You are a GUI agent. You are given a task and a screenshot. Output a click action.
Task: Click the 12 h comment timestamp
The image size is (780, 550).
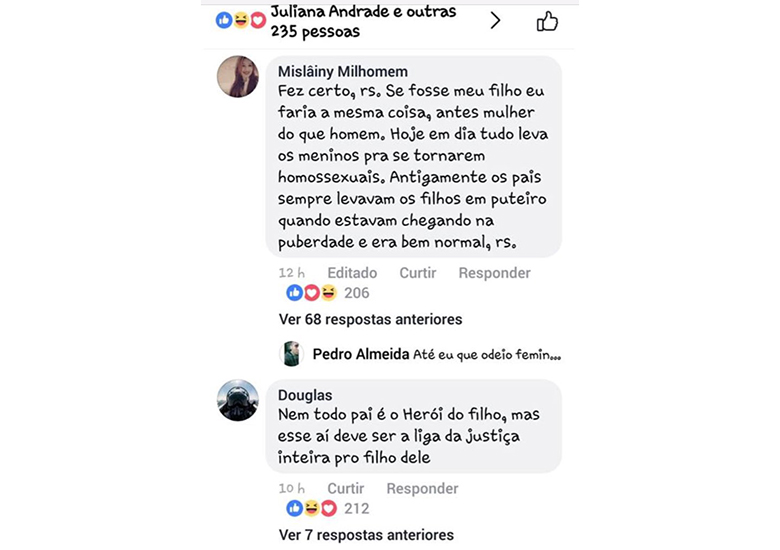pos(292,273)
